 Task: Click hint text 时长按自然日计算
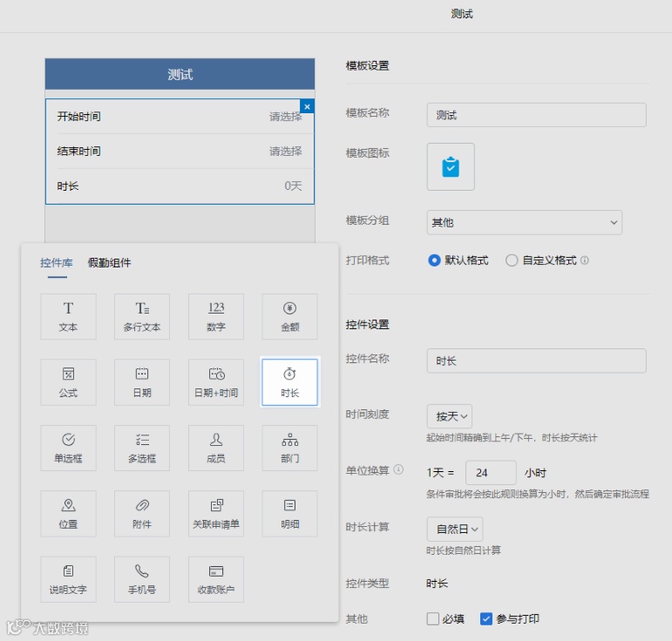pyautogui.click(x=464, y=550)
